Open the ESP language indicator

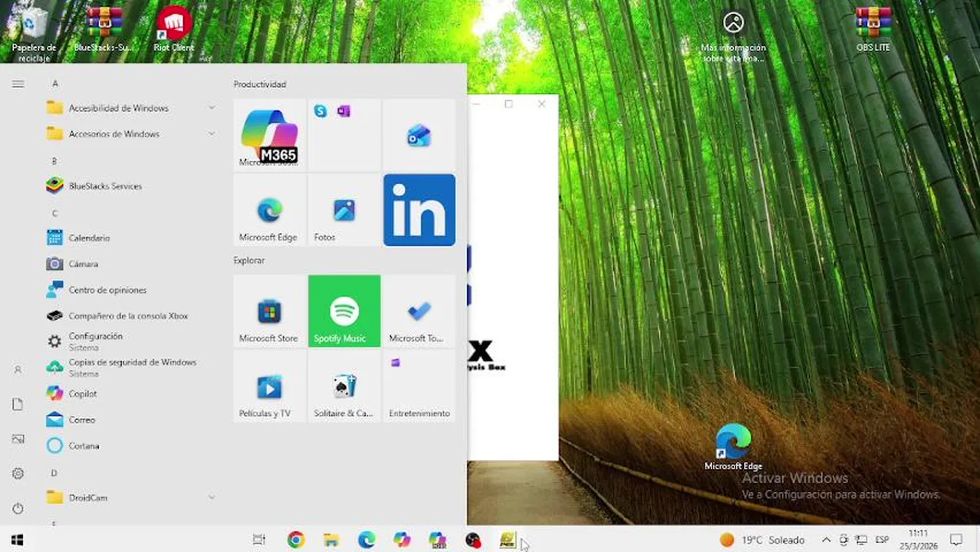pyautogui.click(x=882, y=540)
